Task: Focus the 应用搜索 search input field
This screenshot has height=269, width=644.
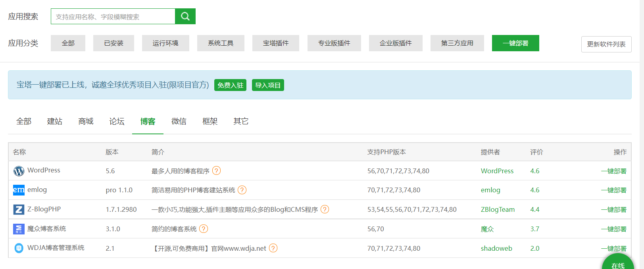Action: (x=113, y=16)
